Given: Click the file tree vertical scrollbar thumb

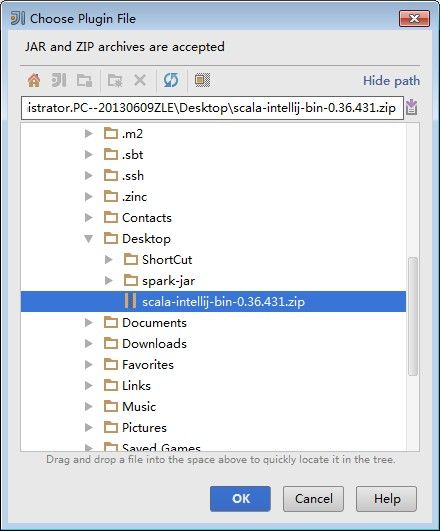Looking at the screenshot, I should [413, 316].
